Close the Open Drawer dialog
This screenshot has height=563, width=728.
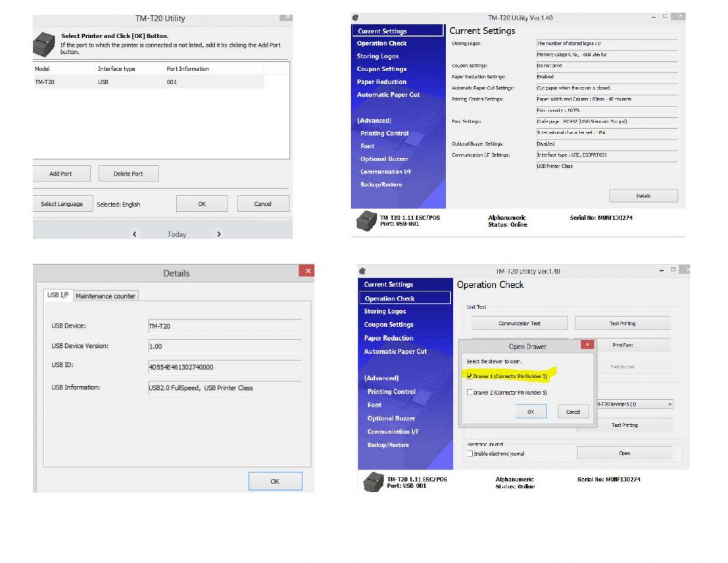(x=587, y=345)
